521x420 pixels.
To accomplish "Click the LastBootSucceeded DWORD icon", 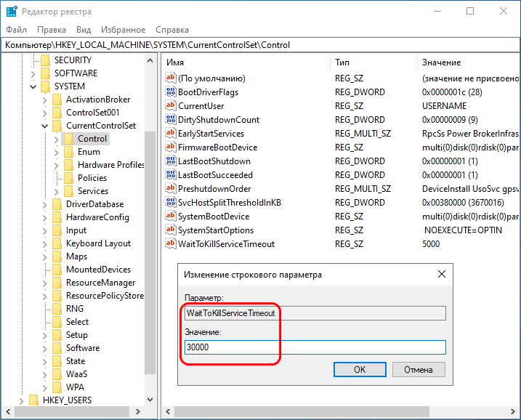I will [x=171, y=174].
